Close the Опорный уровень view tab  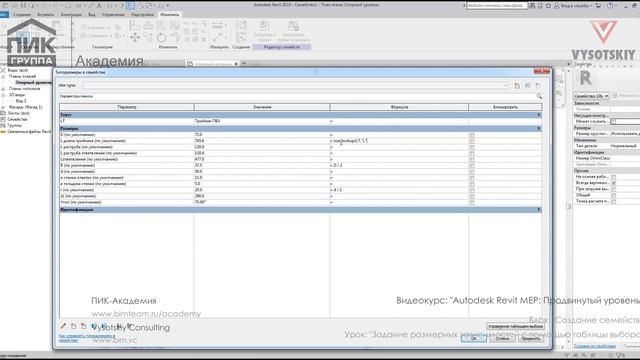tap(236, 64)
